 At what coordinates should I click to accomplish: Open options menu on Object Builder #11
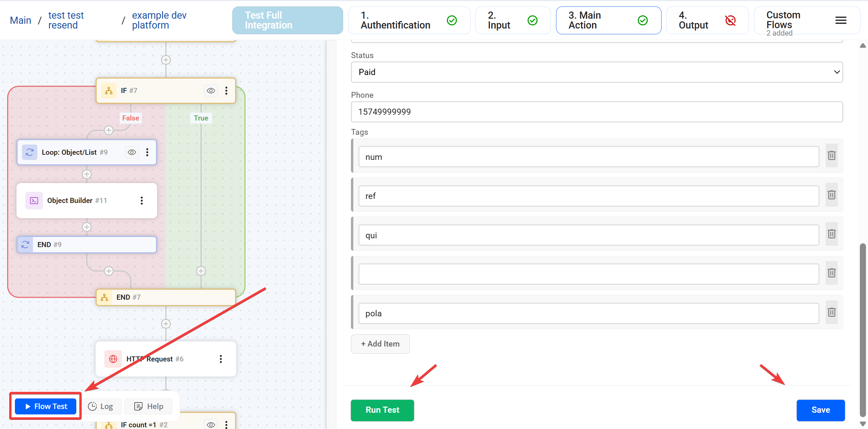(x=142, y=201)
